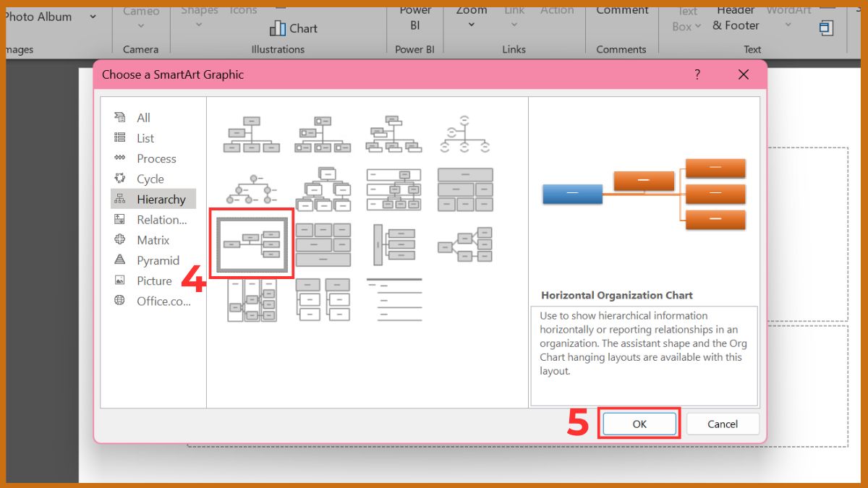Expand the Photo Album dropdown

click(92, 16)
